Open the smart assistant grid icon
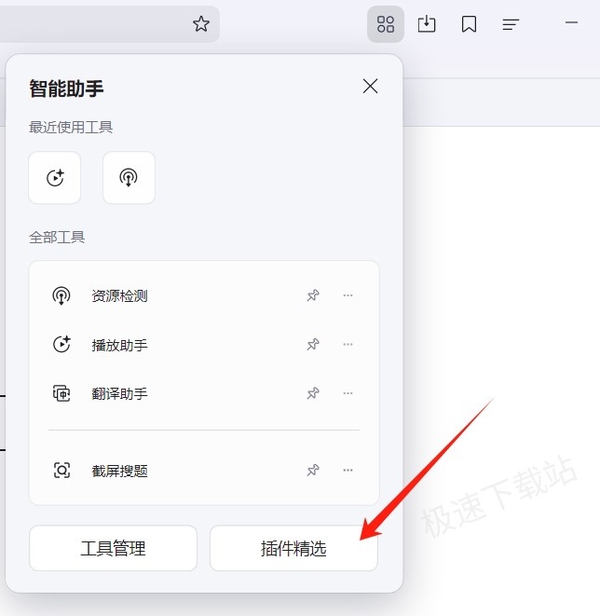This screenshot has width=600, height=616. (385, 24)
